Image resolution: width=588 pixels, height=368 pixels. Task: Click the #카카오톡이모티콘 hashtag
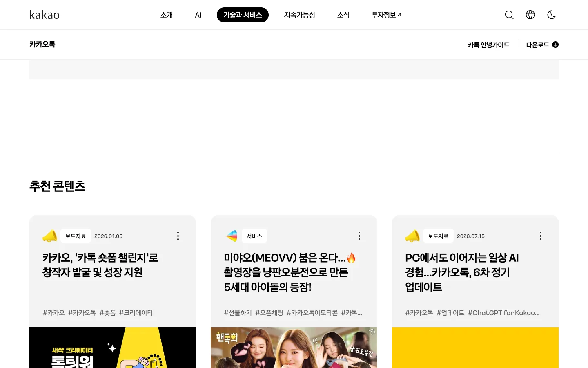coord(312,313)
